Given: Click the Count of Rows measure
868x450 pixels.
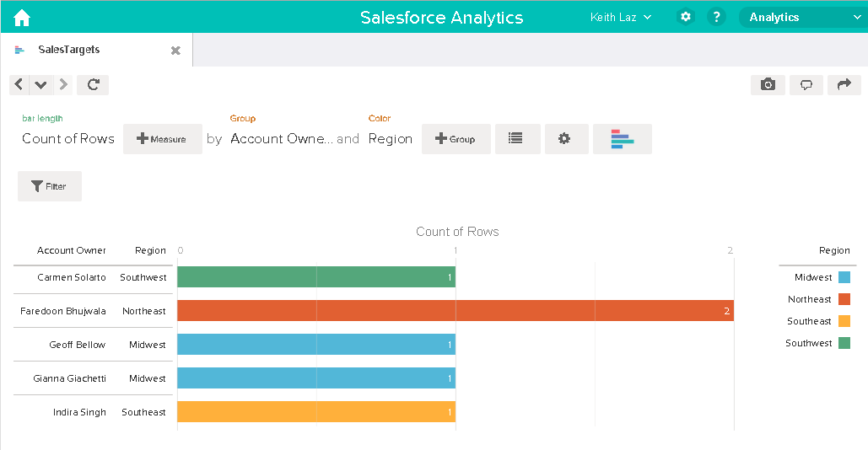Looking at the screenshot, I should pos(68,139).
